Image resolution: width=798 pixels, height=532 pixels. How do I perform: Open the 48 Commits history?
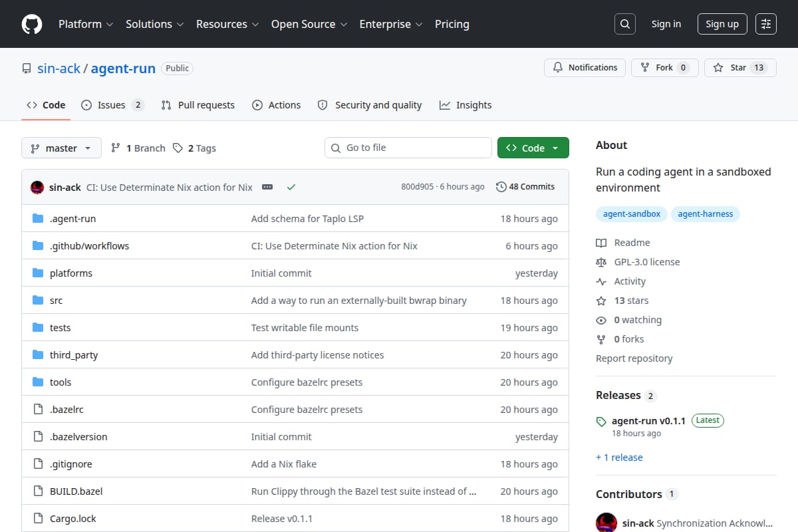pos(525,187)
